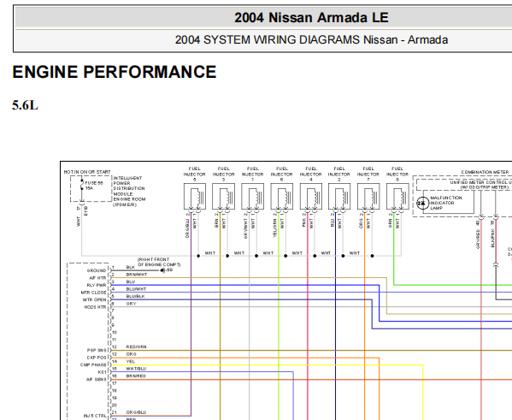512x420 pixels.
Task: Click the "2004 Nissan Armada LE" title
Action: click(x=311, y=18)
